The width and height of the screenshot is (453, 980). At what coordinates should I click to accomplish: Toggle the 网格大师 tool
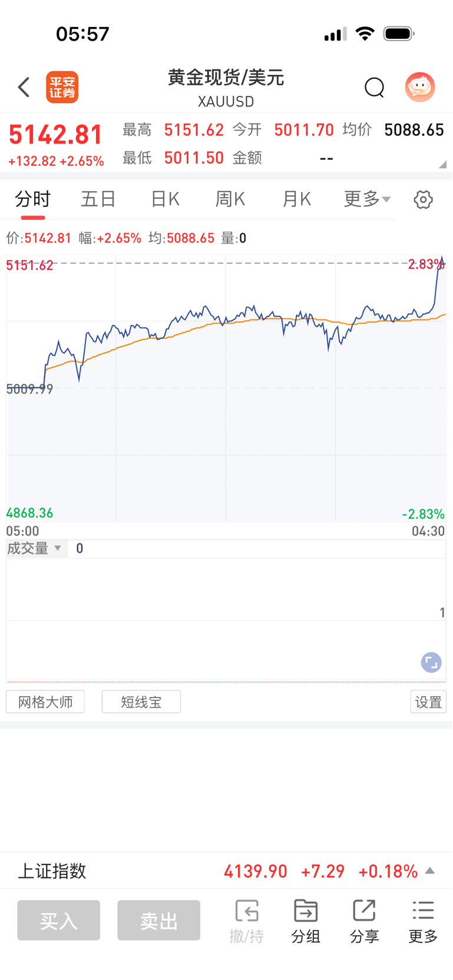point(45,702)
